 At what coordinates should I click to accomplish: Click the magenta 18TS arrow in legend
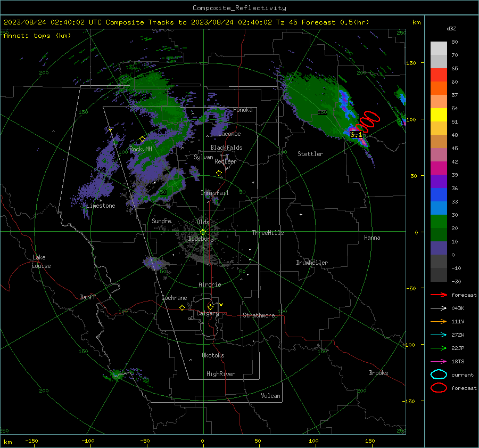click(439, 362)
